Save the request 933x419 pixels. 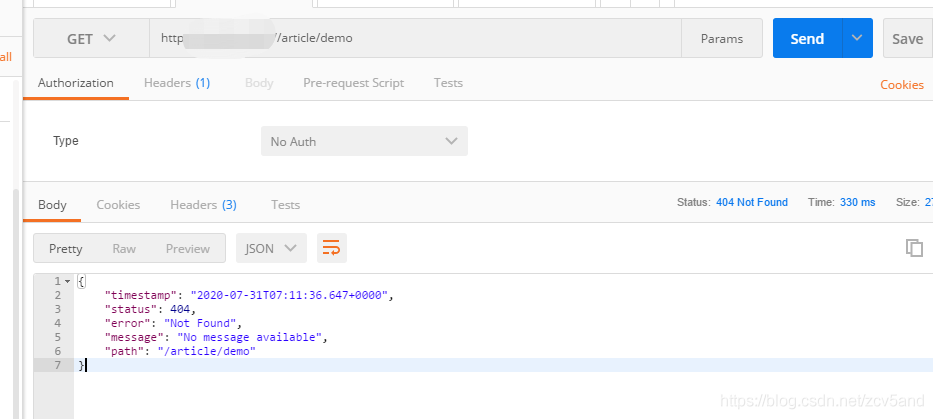[x=907, y=39]
